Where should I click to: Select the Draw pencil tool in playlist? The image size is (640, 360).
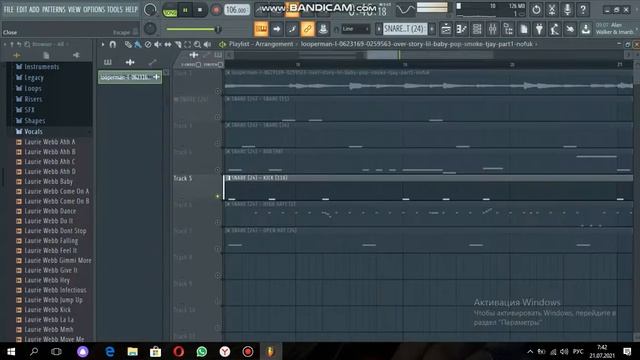[x=128, y=44]
